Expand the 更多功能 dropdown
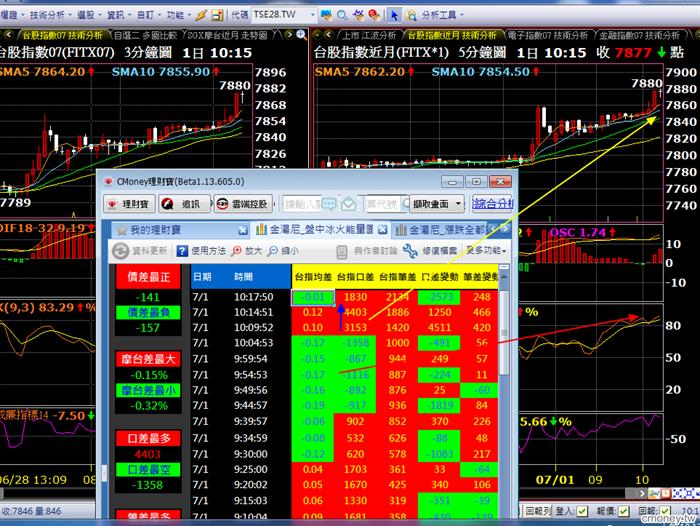 click(x=486, y=250)
